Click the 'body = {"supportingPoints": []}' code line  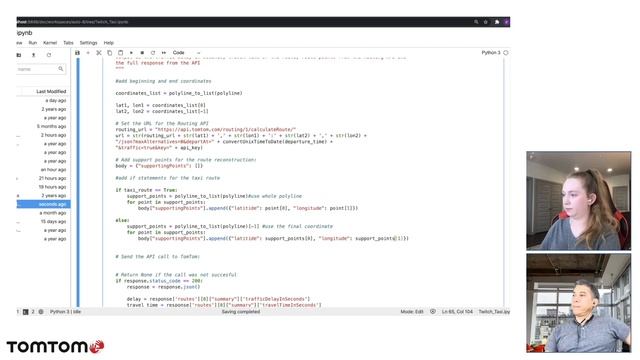point(159,166)
